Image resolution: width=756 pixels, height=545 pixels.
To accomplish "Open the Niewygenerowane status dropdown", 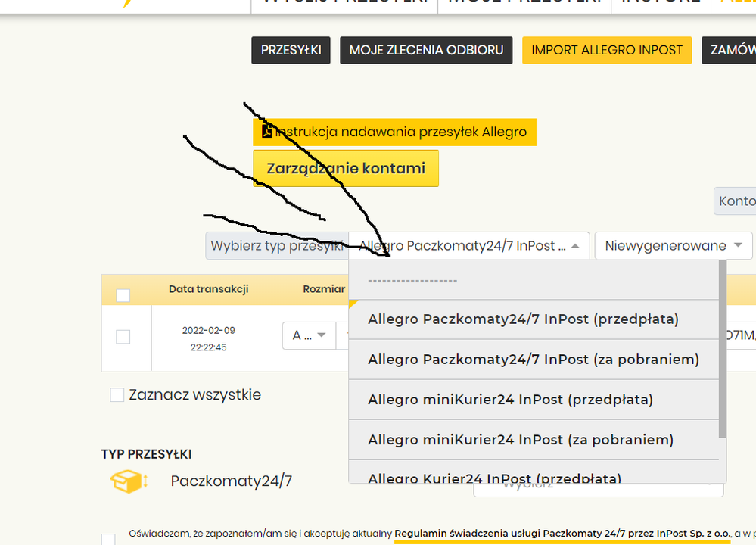I will click(x=674, y=246).
